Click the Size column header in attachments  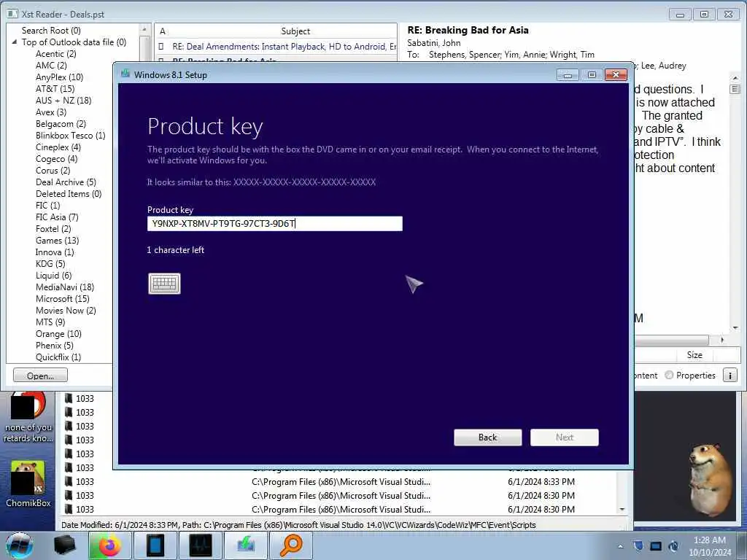[x=694, y=355]
